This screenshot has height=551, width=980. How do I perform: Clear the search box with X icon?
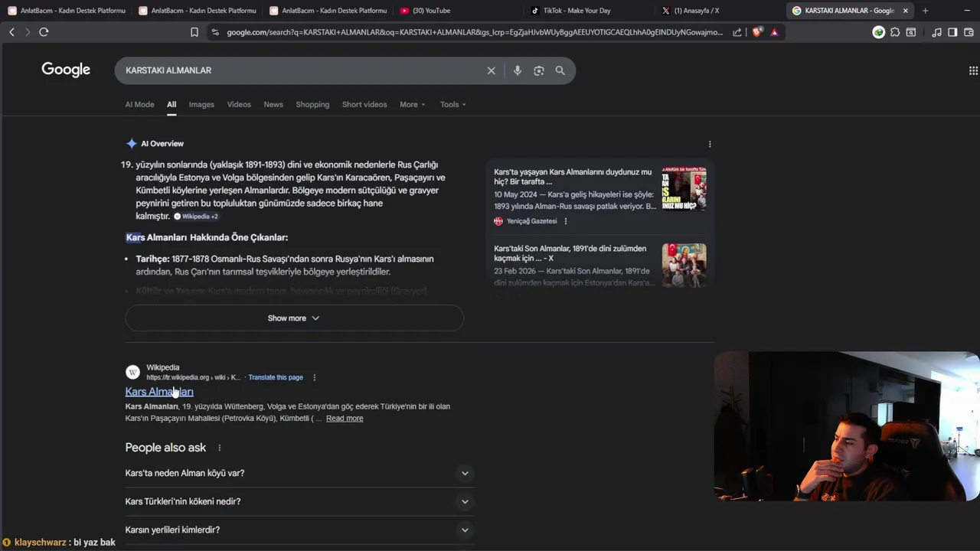[x=492, y=70]
